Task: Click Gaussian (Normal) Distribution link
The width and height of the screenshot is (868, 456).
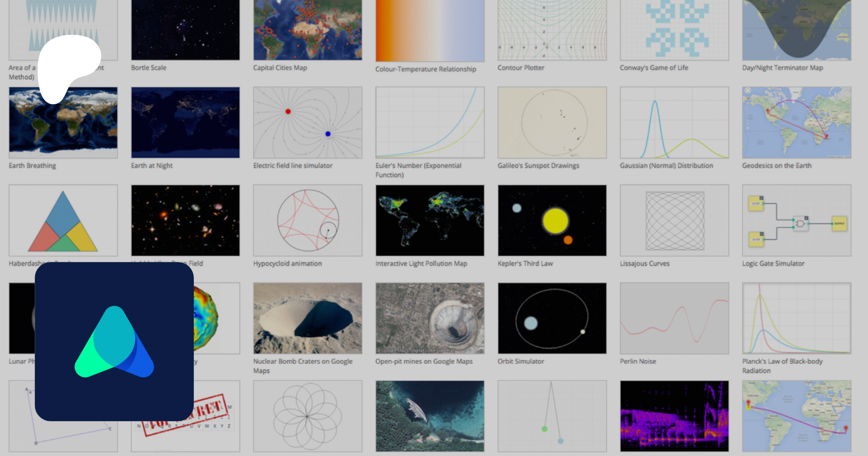Action: (666, 166)
